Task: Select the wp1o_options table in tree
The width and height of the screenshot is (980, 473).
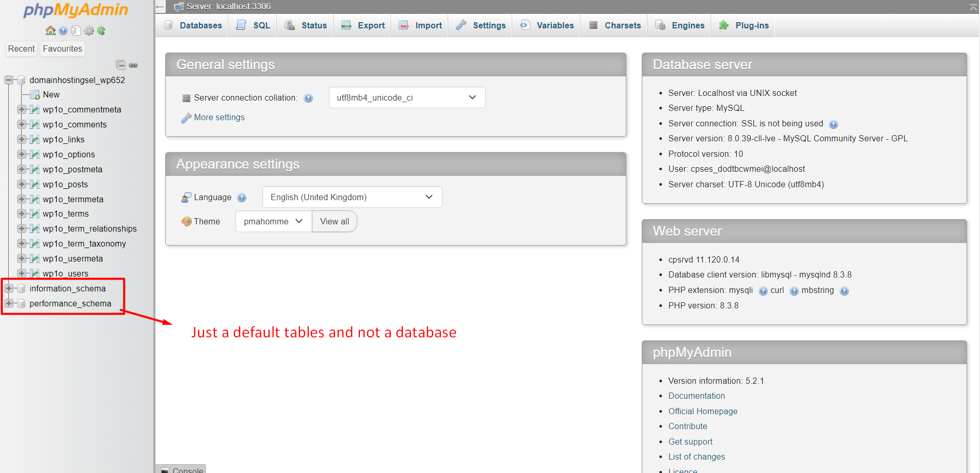Action: point(69,154)
